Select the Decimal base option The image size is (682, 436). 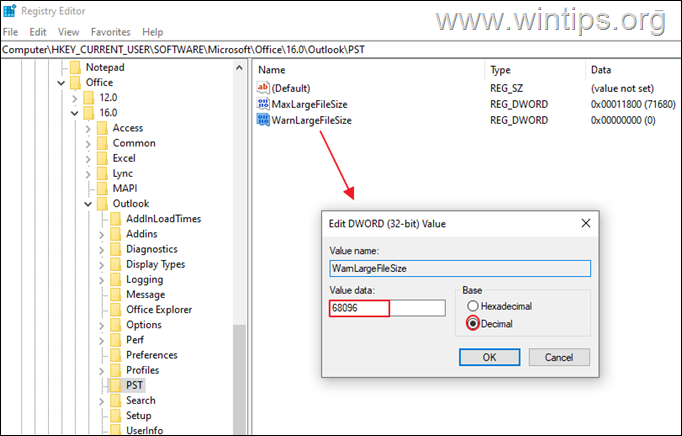click(473, 324)
